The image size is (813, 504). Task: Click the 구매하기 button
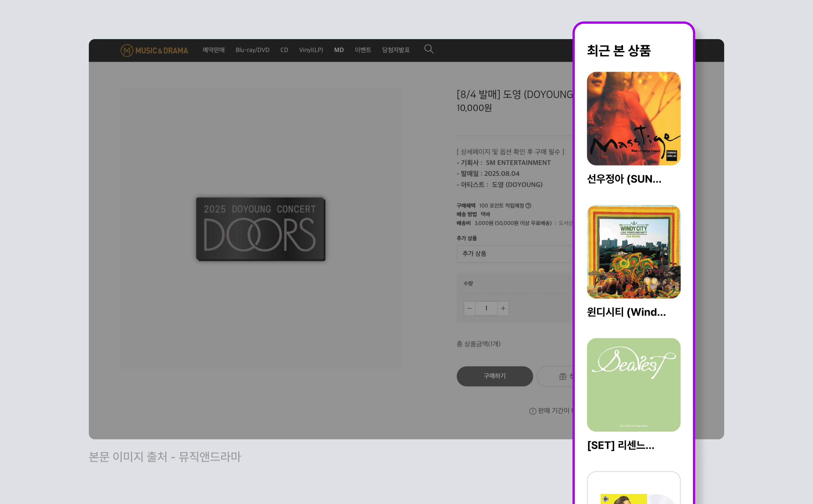(495, 376)
